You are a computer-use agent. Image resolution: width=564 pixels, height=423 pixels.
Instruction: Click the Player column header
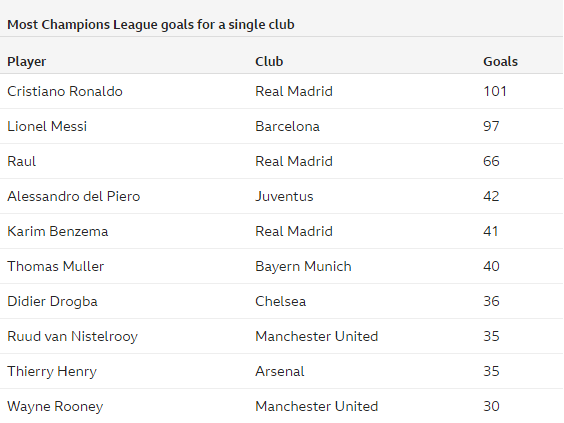[27, 62]
